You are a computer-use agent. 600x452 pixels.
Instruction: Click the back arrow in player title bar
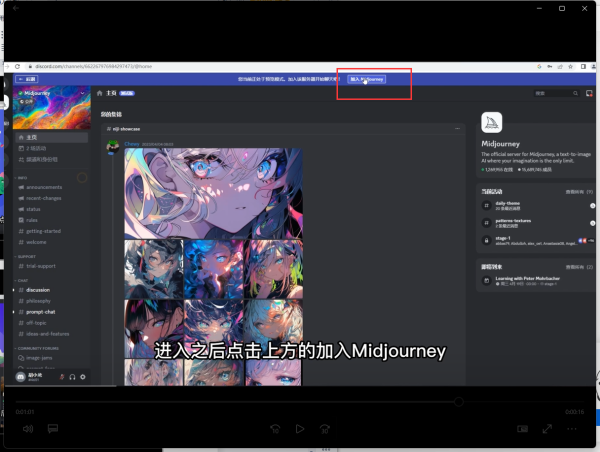click(x=16, y=8)
